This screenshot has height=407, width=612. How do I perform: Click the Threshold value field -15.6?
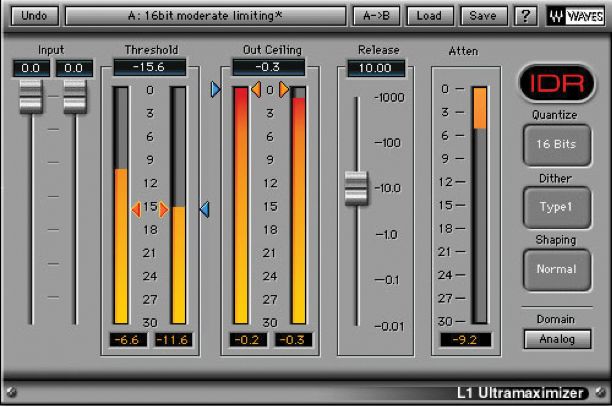pos(149,67)
